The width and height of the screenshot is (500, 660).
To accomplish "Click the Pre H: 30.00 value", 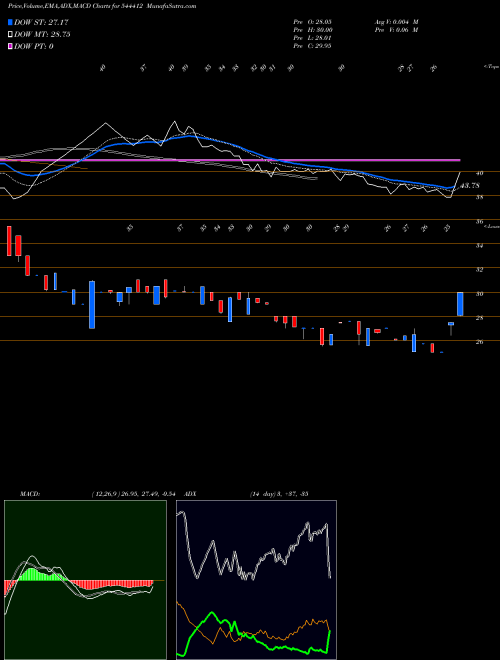I will (313, 30).
